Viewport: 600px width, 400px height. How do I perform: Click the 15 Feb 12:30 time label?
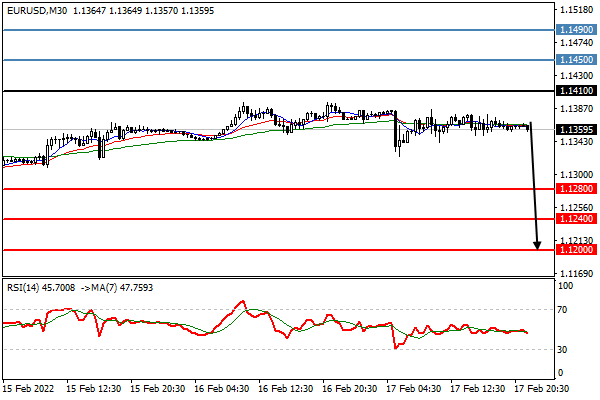(93, 389)
